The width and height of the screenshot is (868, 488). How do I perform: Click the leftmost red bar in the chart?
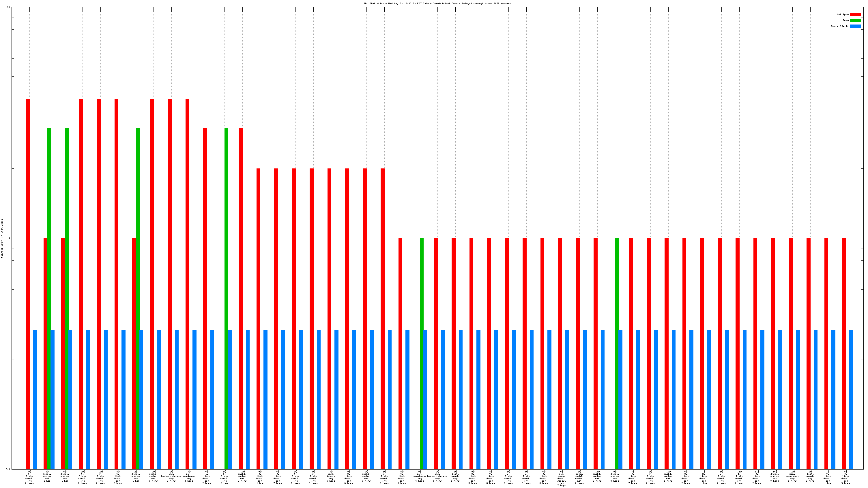(28, 284)
